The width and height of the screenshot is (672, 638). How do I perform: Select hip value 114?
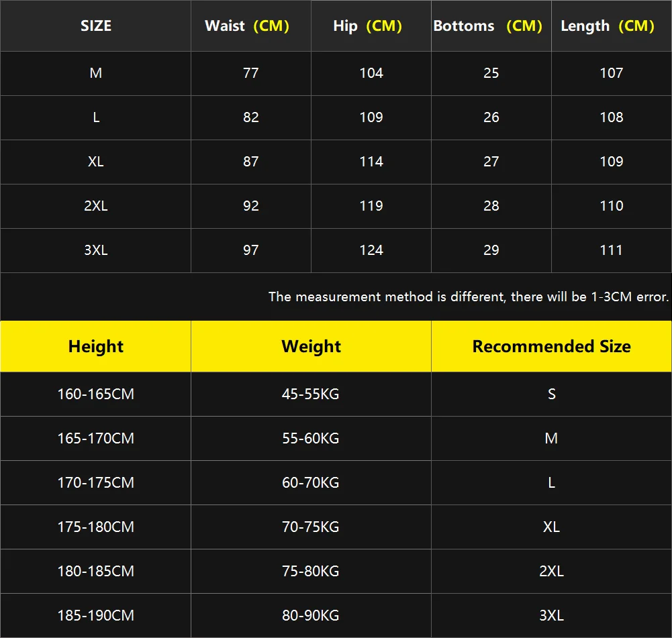click(x=371, y=162)
